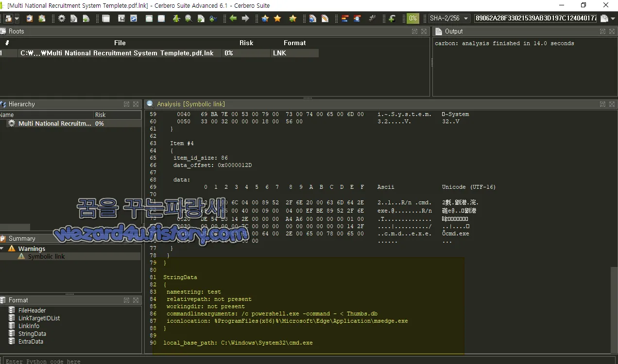Image resolution: width=618 pixels, height=364 pixels.
Task: Click the iconlocation line in analysis
Action: tap(287, 321)
